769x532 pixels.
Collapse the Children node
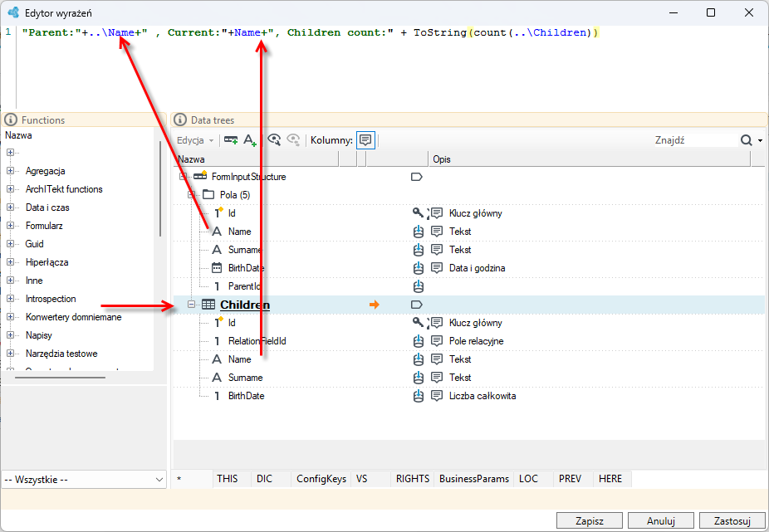click(191, 305)
